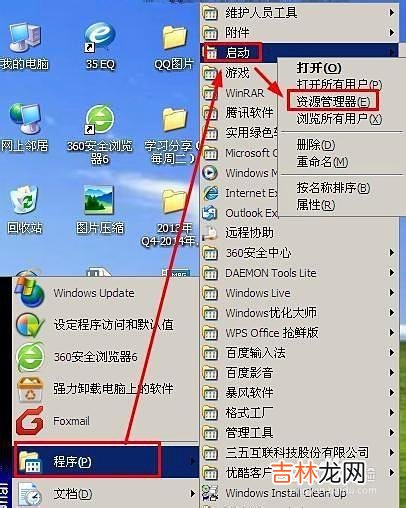Choose 资源管理器(E) from context menu

pyautogui.click(x=333, y=101)
